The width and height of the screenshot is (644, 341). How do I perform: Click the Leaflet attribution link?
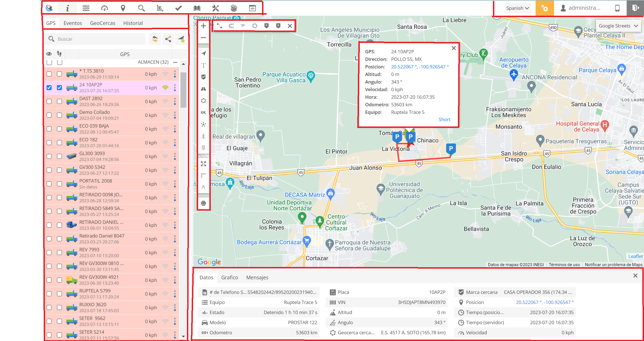(636, 256)
